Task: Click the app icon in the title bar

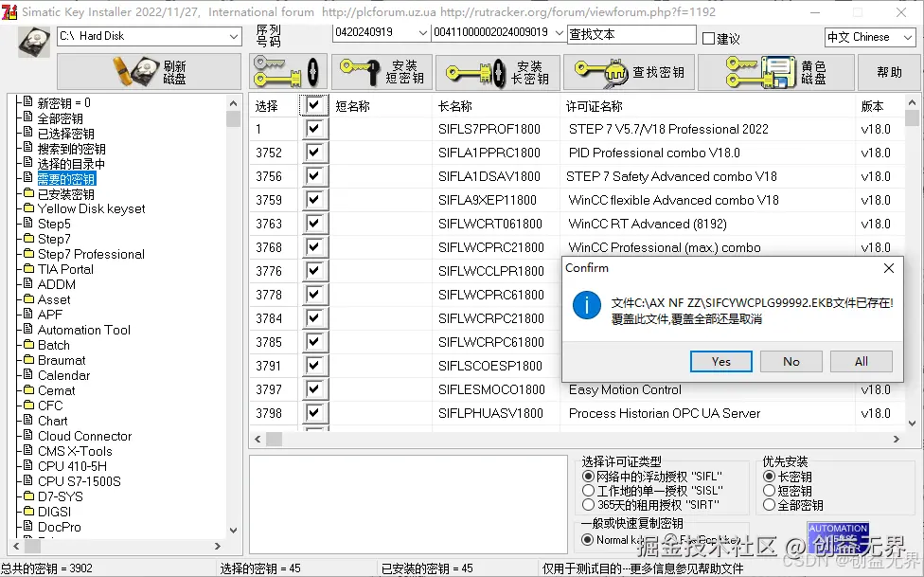Action: [x=9, y=11]
